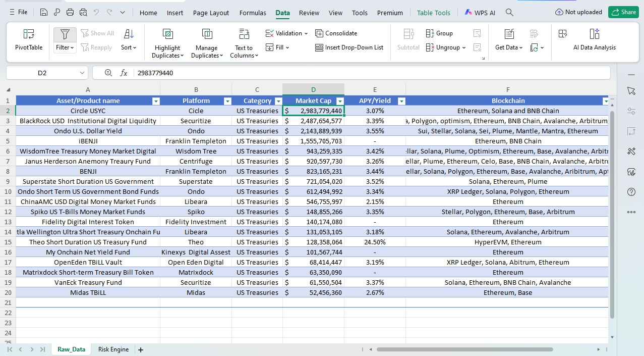Click the vertical scrollbar thumb
This screenshot has width=644, height=356.
click(612, 215)
